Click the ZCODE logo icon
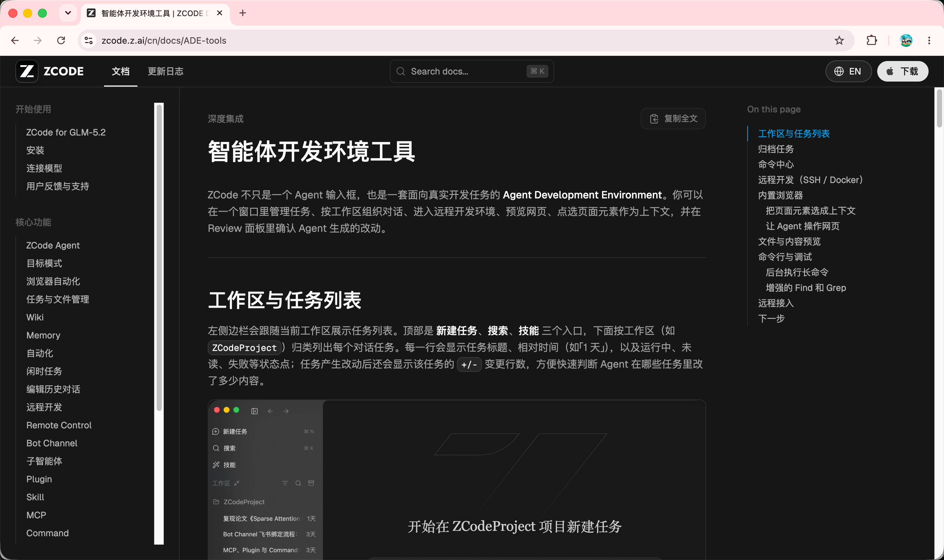Image resolution: width=944 pixels, height=560 pixels. click(27, 71)
